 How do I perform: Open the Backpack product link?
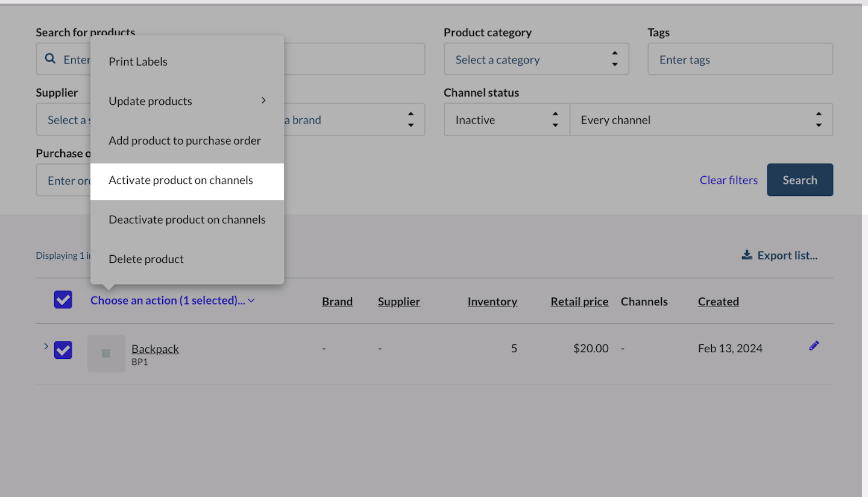[x=155, y=349]
